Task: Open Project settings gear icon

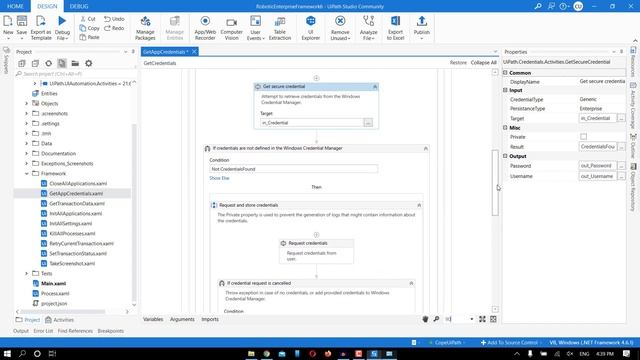Action: point(89,63)
